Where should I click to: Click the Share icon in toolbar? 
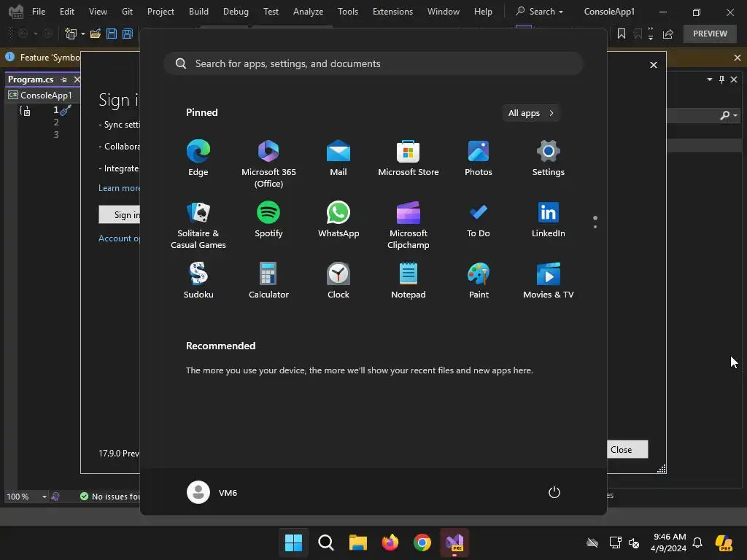point(668,34)
